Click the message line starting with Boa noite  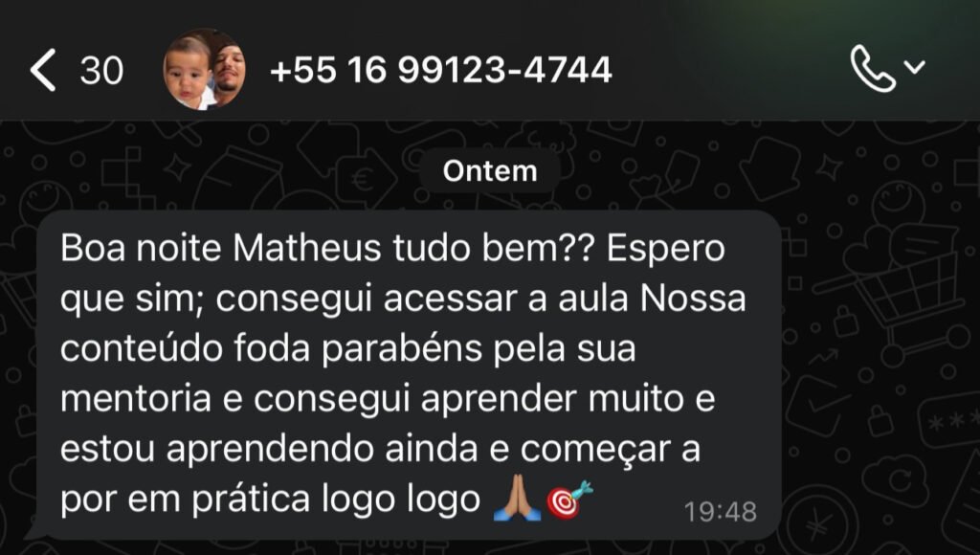tap(392, 249)
